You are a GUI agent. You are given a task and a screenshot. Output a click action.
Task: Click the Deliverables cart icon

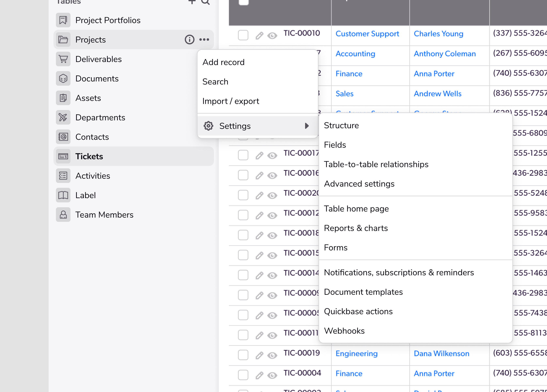pos(63,59)
